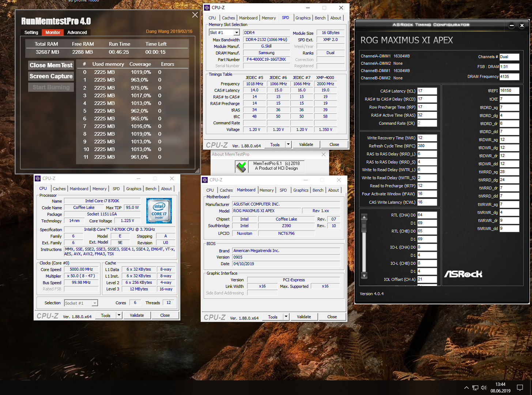Click CAS# Latency (tCL) value field

click(427, 91)
